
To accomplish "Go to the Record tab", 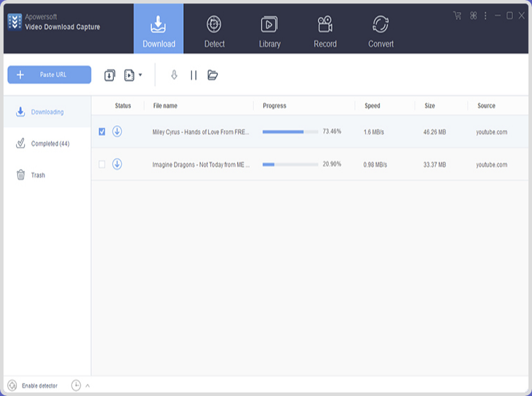I will (x=325, y=32).
